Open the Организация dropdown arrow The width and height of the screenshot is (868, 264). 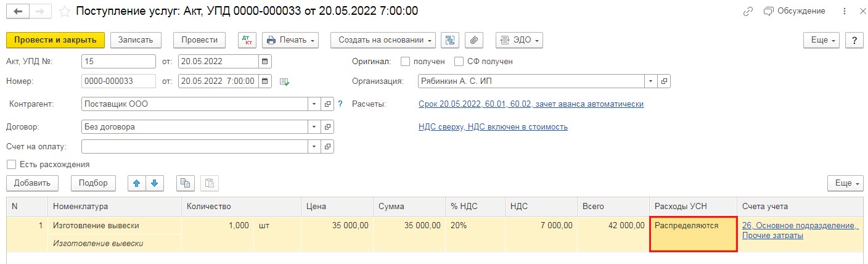click(652, 81)
